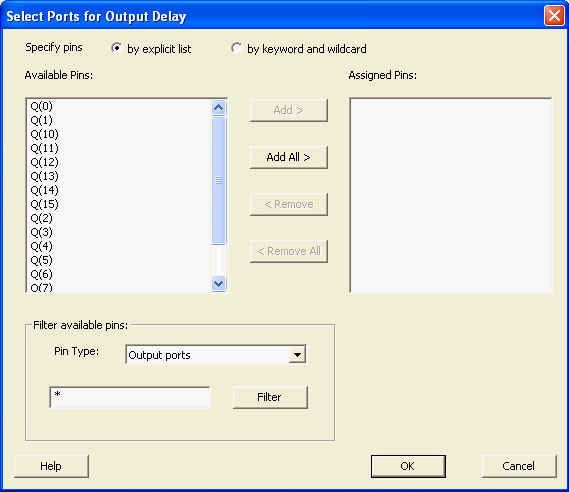This screenshot has height=492, width=569.
Task: Open Help for this dialog
Action: click(x=51, y=466)
